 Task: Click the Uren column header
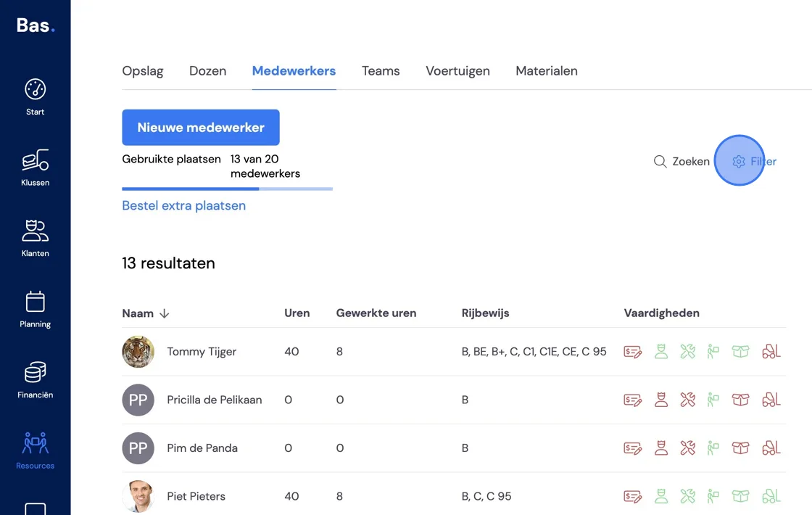coord(297,313)
